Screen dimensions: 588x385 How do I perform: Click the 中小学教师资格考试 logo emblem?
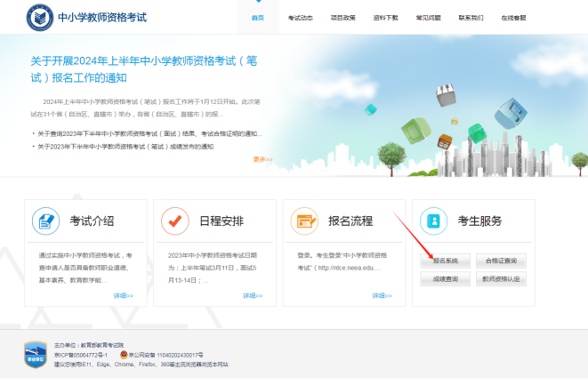click(40, 18)
